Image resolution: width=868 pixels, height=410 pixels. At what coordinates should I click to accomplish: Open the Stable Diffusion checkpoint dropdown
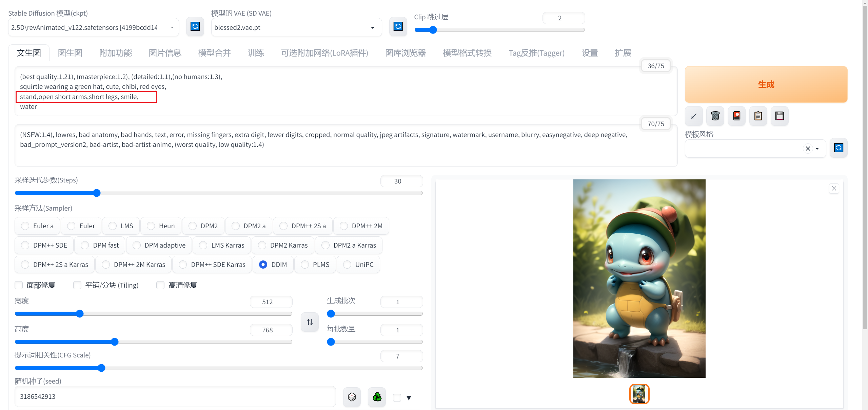pos(94,27)
